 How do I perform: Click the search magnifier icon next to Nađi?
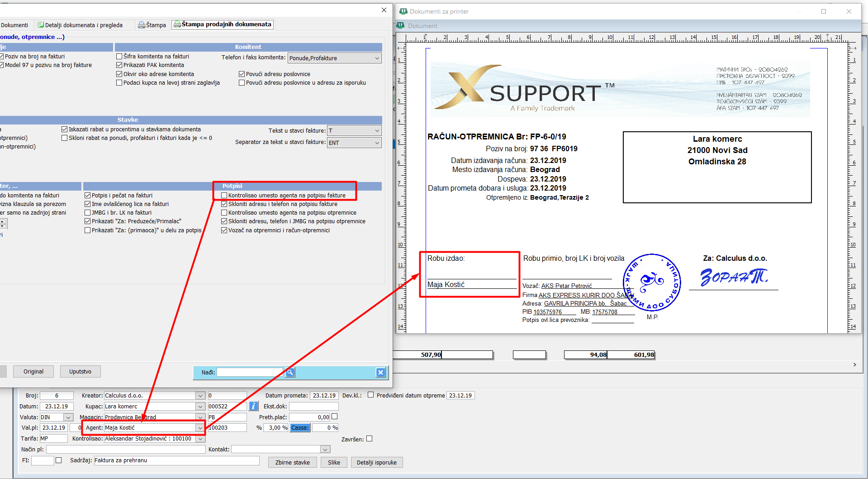coord(290,372)
